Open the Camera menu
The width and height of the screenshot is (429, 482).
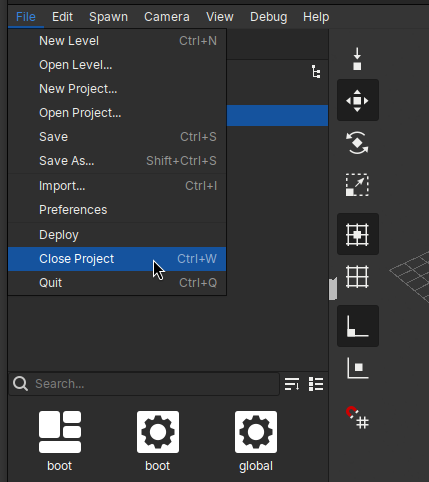(167, 17)
